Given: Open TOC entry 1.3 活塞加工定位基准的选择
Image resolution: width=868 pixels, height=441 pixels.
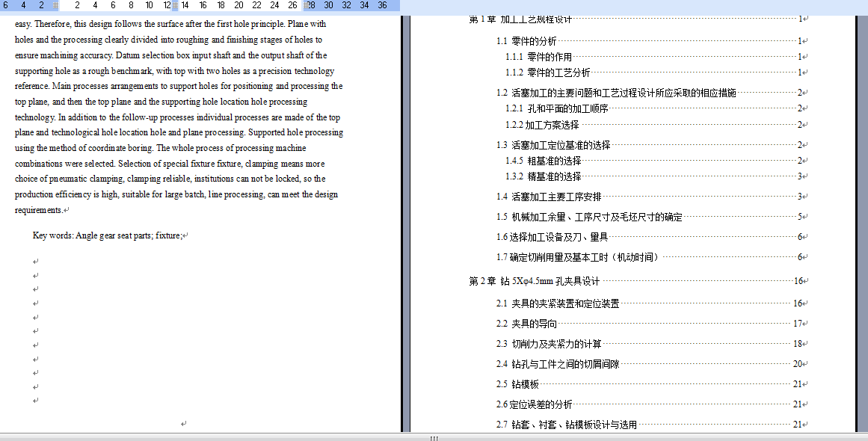Looking at the screenshot, I should pyautogui.click(x=651, y=145).
